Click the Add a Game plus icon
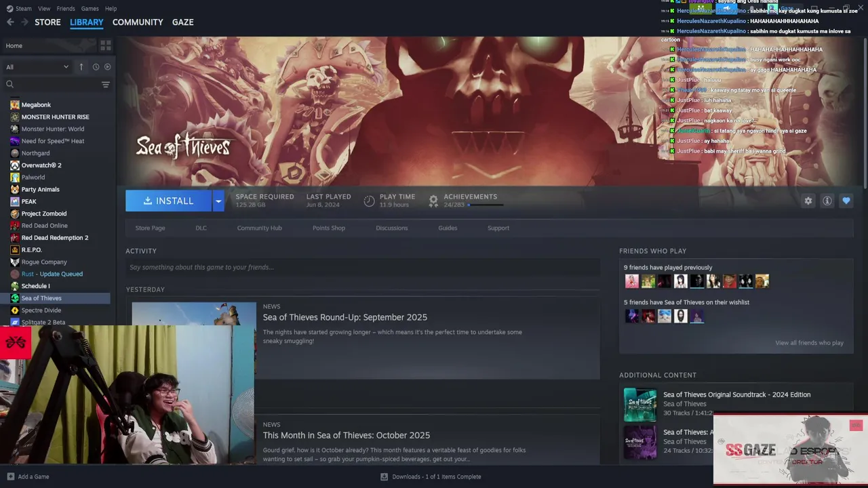The image size is (868, 488). [10, 476]
